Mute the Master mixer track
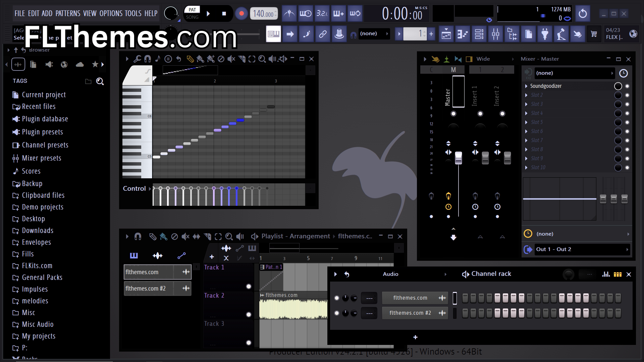The width and height of the screenshot is (644, 362). [x=453, y=114]
